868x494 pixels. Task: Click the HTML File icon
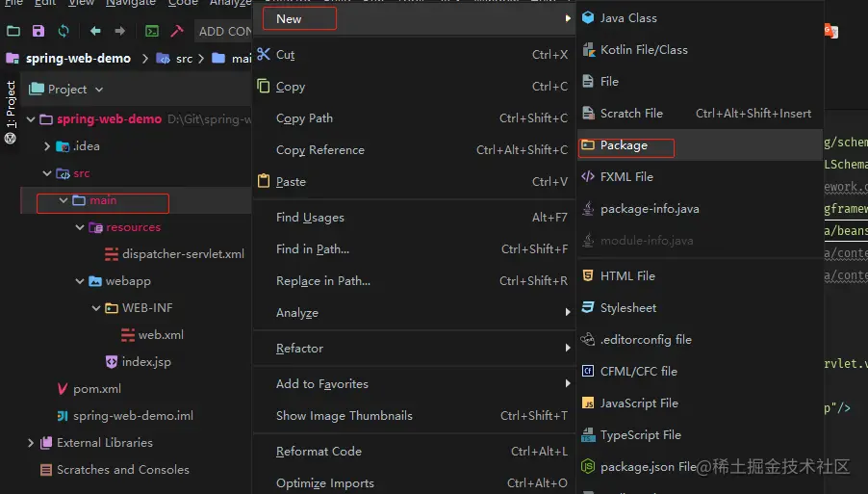pos(588,275)
